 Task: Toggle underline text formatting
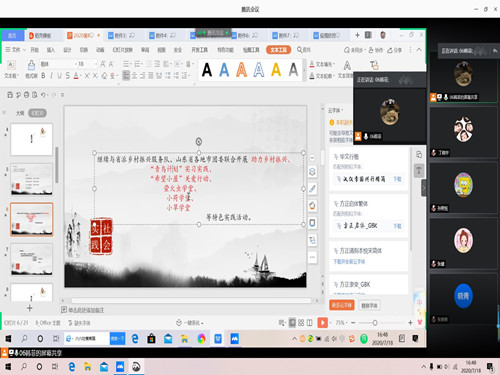pyautogui.click(x=59, y=76)
